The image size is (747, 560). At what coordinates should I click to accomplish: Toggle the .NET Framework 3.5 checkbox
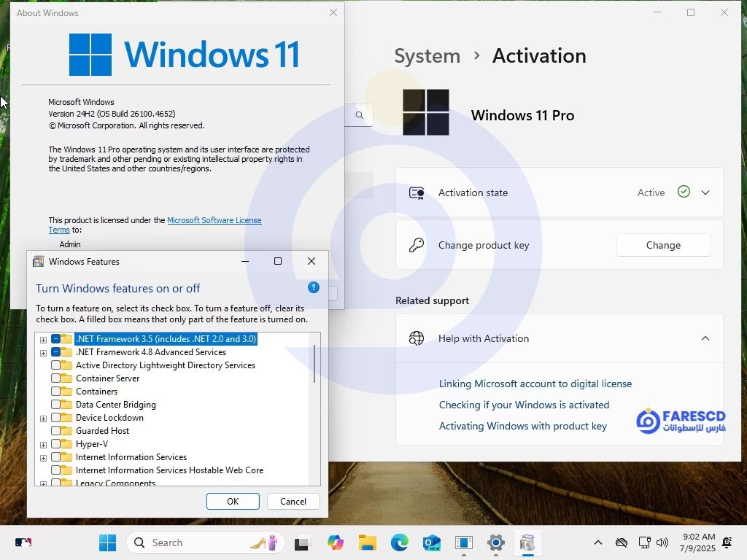[x=55, y=339]
